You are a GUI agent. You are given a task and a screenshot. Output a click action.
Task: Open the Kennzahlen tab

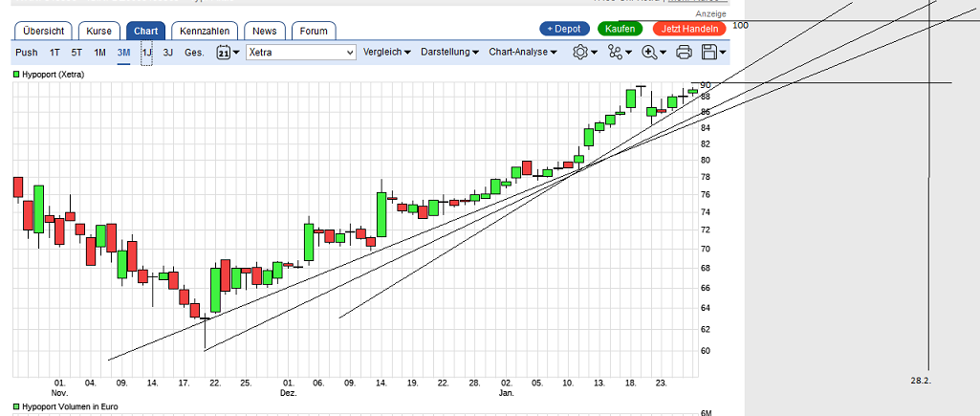coord(205,31)
